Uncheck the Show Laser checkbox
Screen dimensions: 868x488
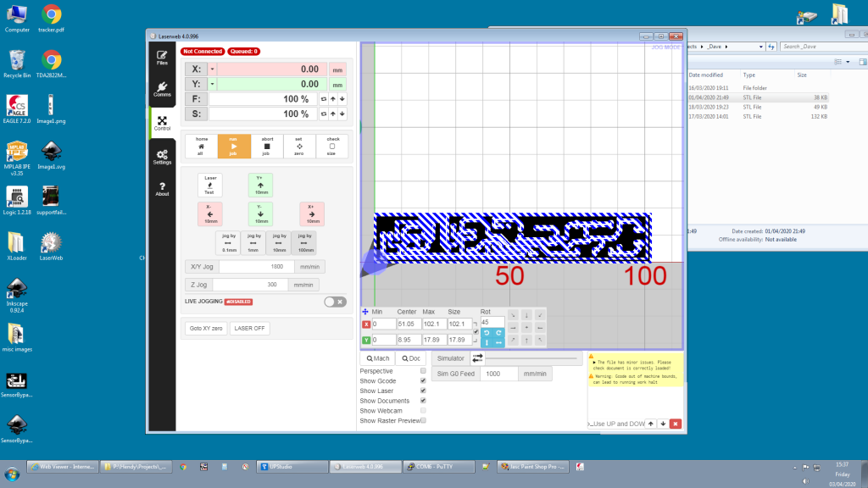tap(424, 391)
